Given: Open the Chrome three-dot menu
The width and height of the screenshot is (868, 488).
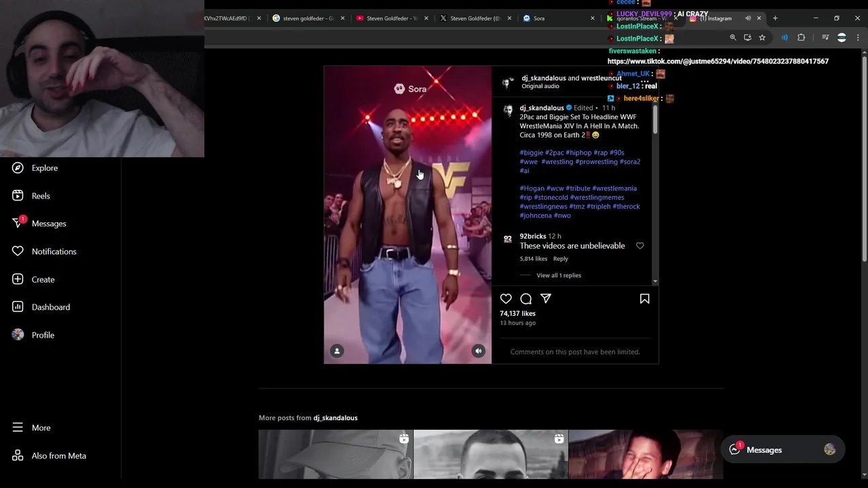Looking at the screenshot, I should 858,38.
